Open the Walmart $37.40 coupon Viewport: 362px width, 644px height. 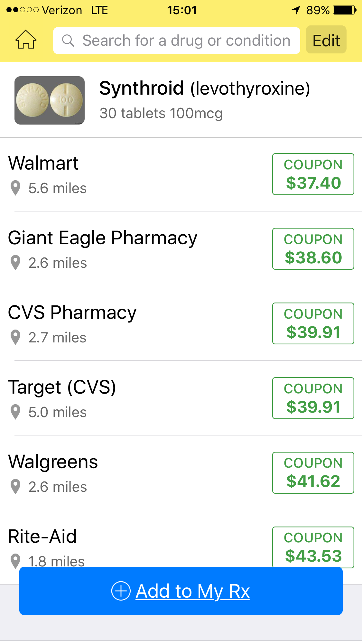tap(313, 174)
